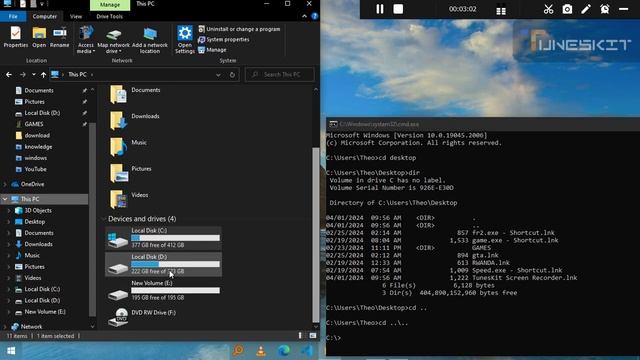Click the Open icon in ribbon
This screenshot has width=640, height=360.
tap(39, 37)
